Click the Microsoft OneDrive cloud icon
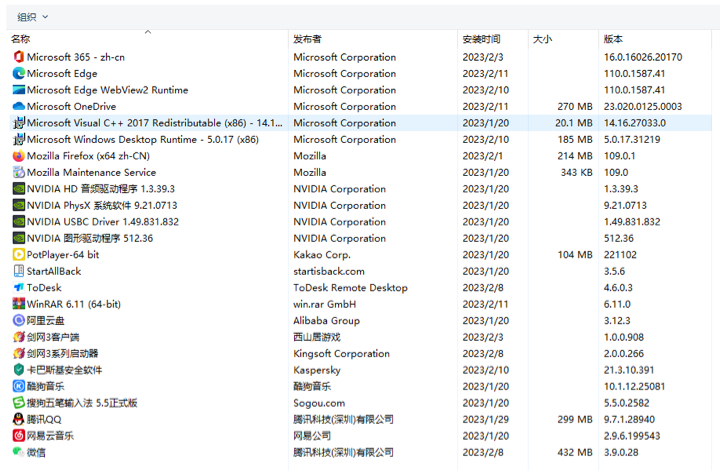Viewport: 720px width, 471px height. 18,107
